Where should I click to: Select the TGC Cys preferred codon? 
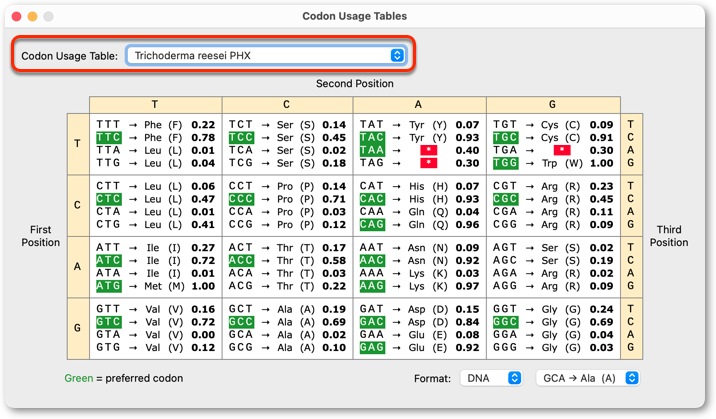(x=505, y=137)
